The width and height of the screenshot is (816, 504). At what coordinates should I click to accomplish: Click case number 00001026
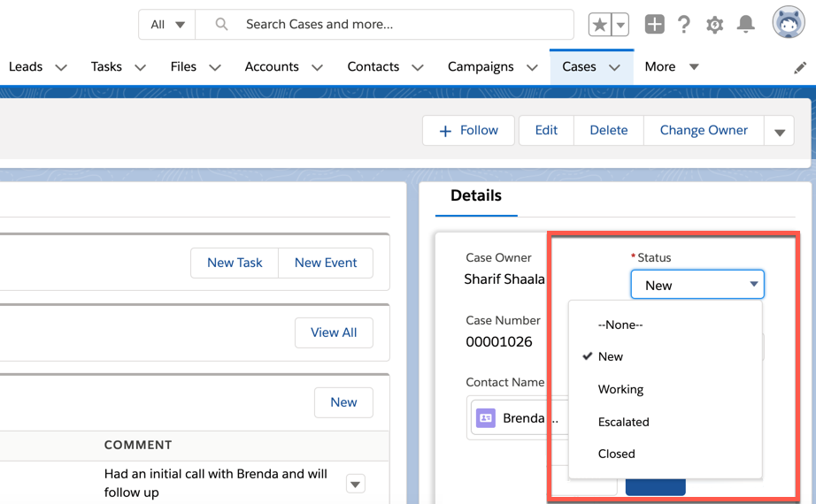(x=498, y=341)
